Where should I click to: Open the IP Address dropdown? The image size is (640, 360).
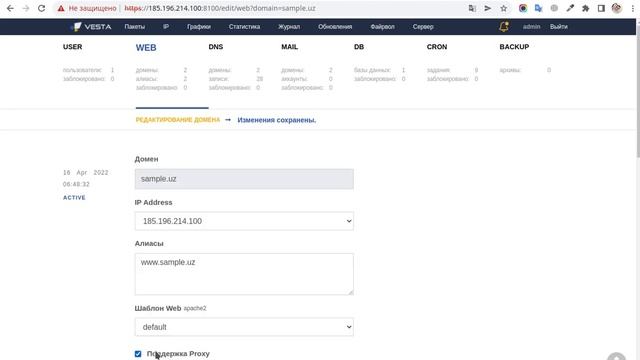coord(244,221)
